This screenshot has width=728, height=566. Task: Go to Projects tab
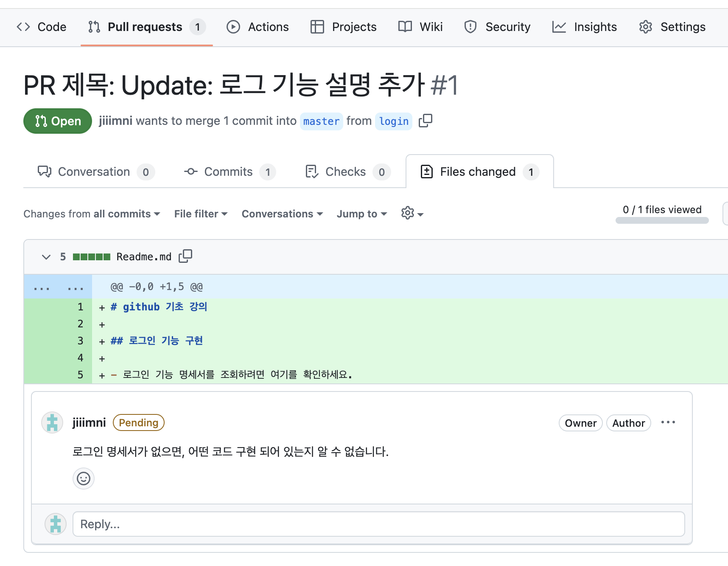click(x=343, y=27)
